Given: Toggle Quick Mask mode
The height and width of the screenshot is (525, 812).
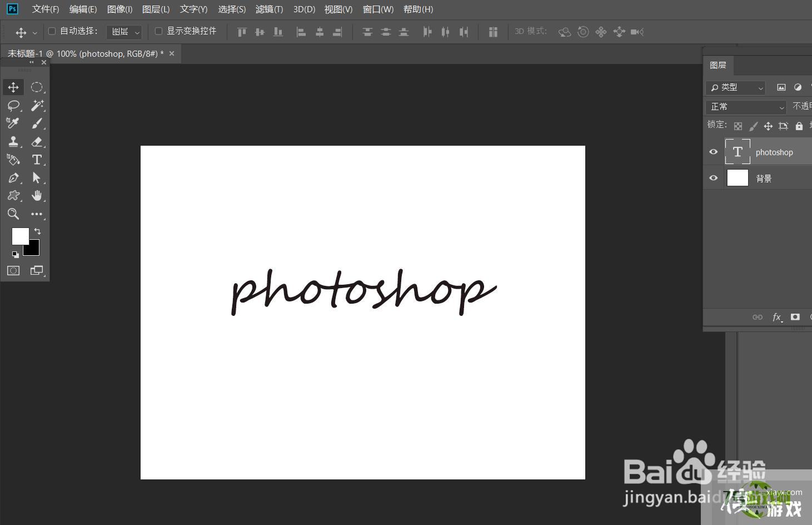Looking at the screenshot, I should pyautogui.click(x=13, y=270).
